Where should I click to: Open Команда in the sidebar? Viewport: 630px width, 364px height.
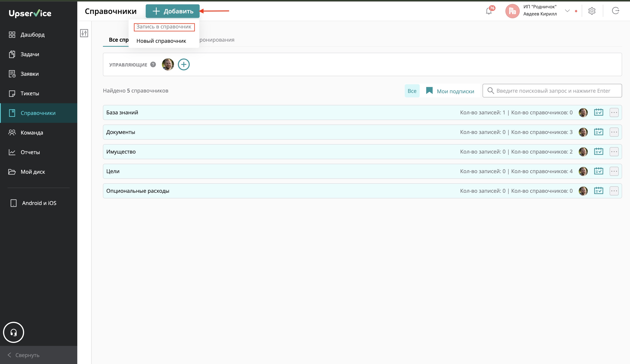point(32,133)
